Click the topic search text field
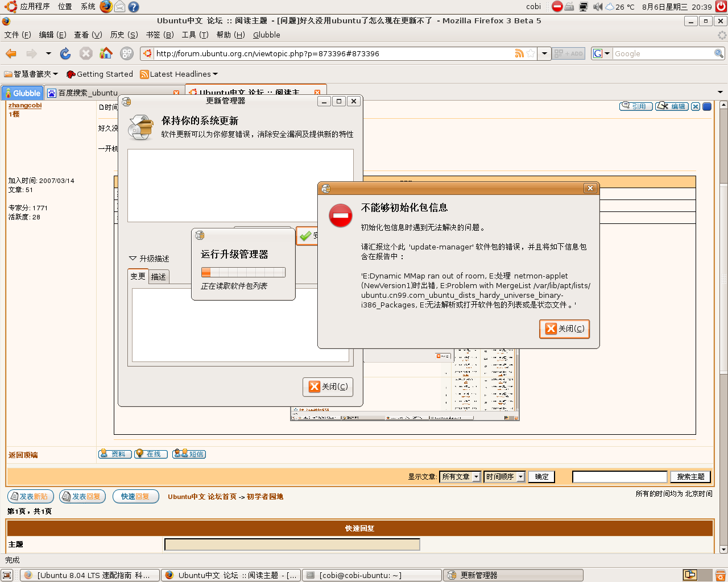The width and height of the screenshot is (728, 582). [619, 477]
